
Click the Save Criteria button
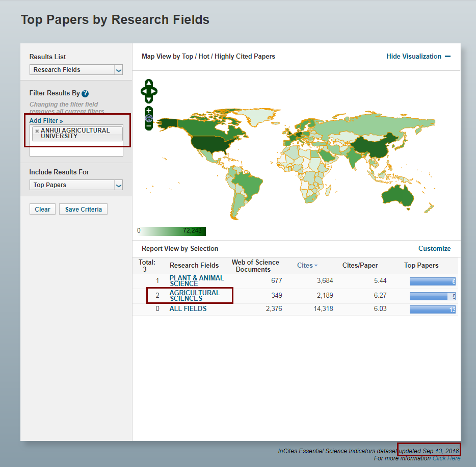tap(83, 209)
